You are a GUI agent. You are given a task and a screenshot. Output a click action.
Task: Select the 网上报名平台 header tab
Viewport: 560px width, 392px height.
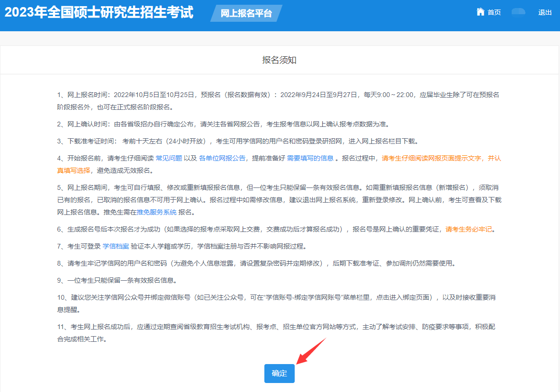(246, 13)
